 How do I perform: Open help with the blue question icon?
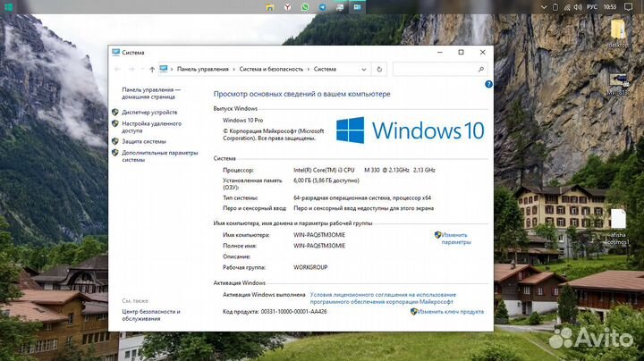click(488, 84)
